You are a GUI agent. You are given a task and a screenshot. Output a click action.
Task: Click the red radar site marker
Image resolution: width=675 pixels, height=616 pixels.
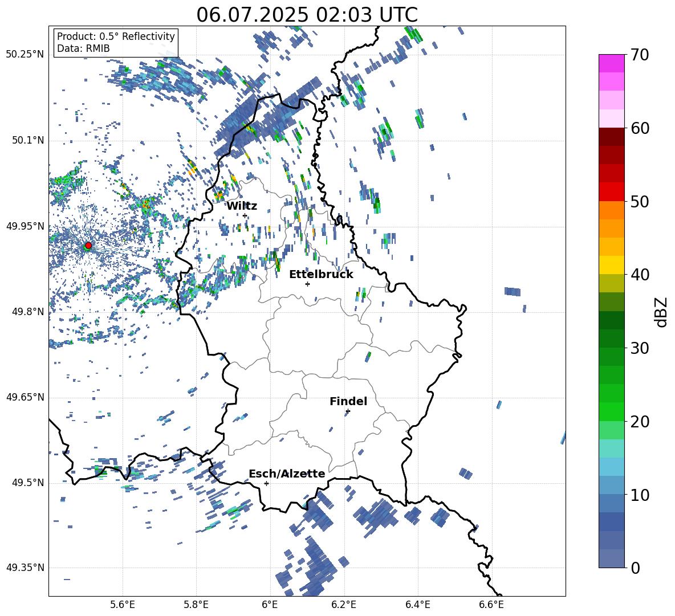click(88, 246)
